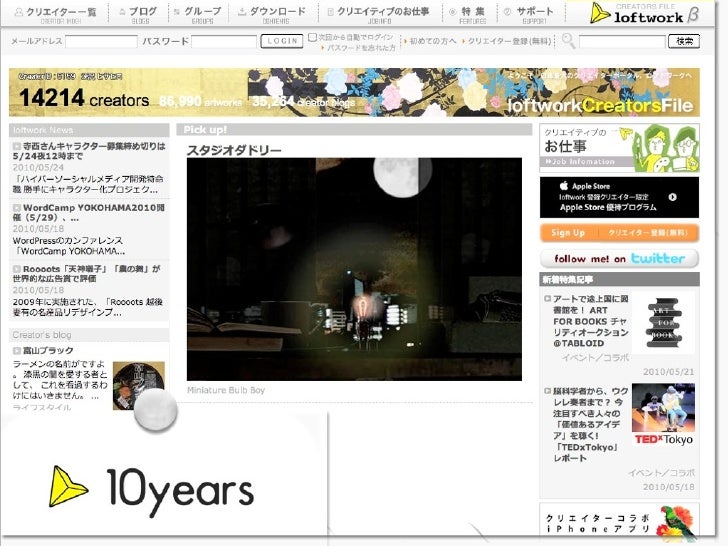
Task: Click the news icon beside 寺西さんキャラクター
Action: (17, 146)
